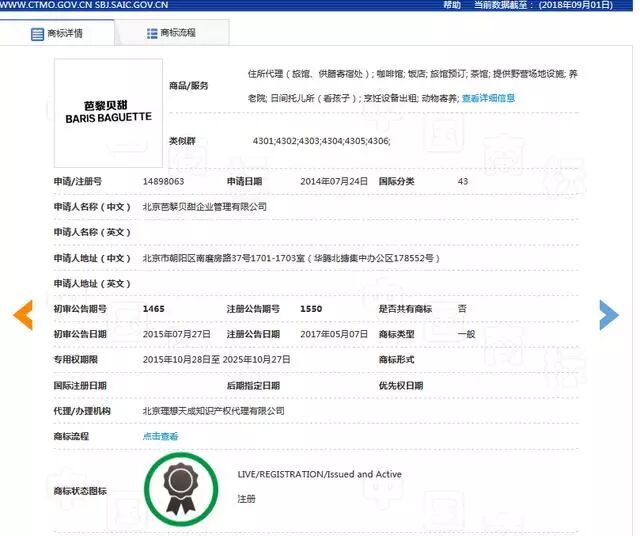The height and width of the screenshot is (536, 640).
Task: Select agency 北京理想天成知识产权代理有限公司
Action: [213, 411]
